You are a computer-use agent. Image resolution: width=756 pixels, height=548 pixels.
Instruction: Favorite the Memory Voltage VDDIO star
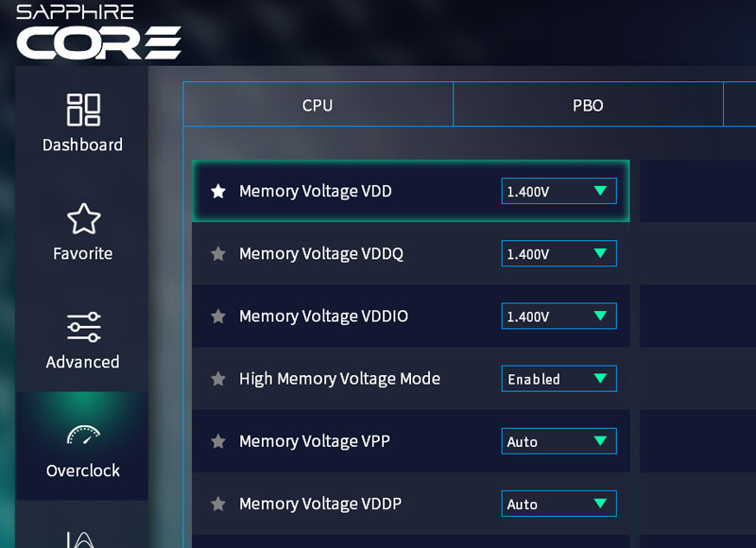point(218,317)
